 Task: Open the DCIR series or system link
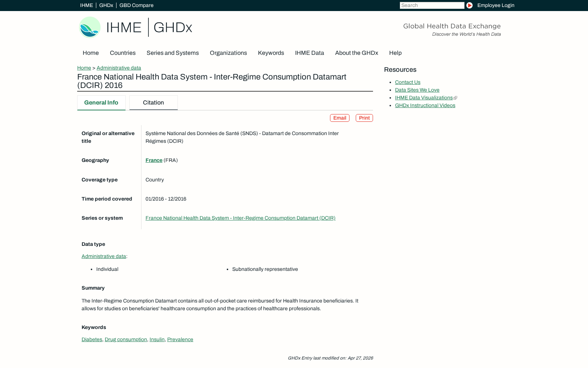coord(240,218)
